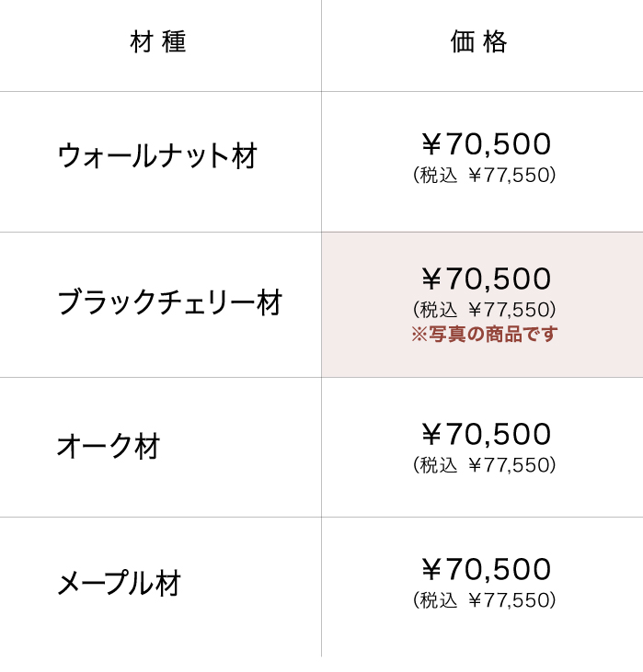Select the オーク材 row label

point(109,447)
